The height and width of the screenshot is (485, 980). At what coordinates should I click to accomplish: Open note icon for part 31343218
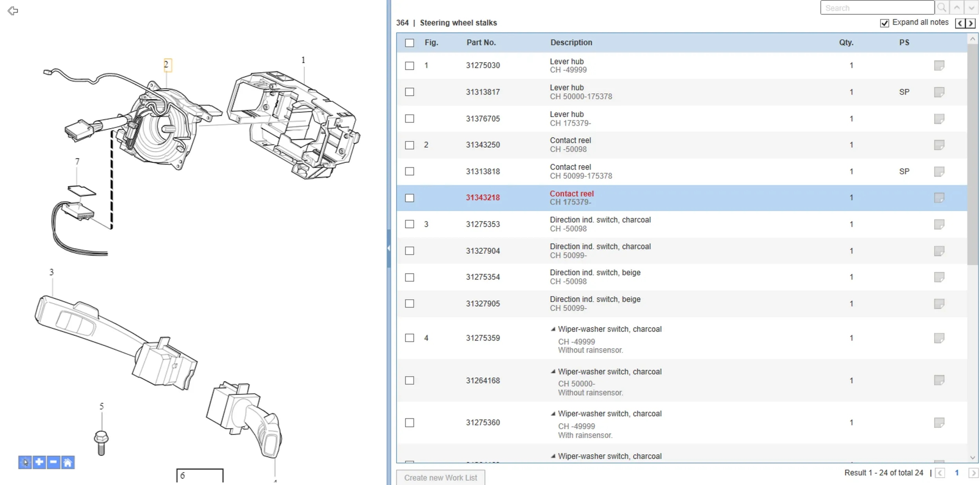coord(939,197)
